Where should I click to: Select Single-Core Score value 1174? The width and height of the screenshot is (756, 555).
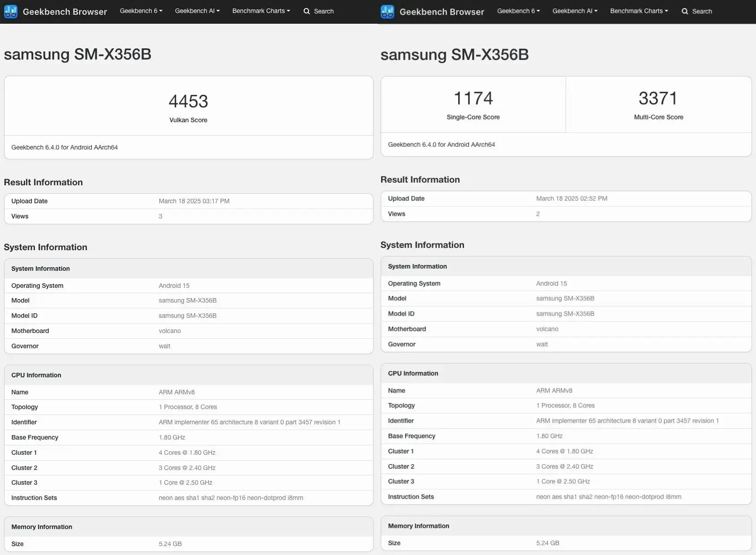[x=473, y=98]
